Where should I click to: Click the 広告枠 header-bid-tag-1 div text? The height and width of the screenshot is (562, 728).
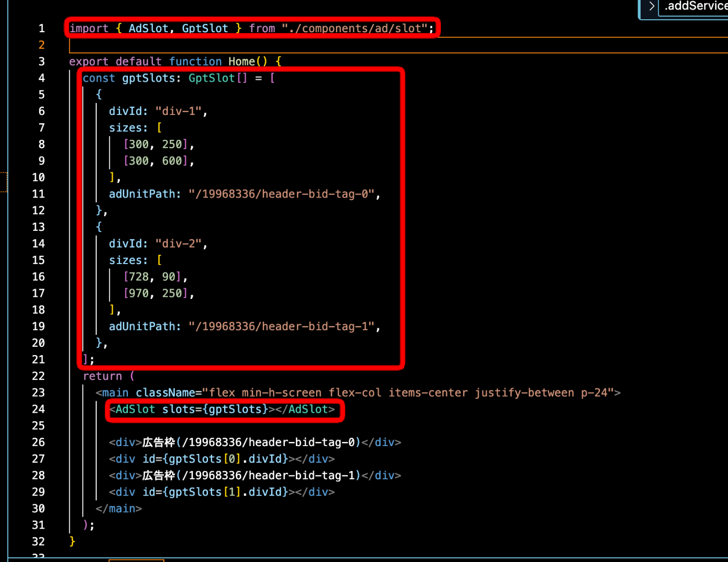pos(252,475)
